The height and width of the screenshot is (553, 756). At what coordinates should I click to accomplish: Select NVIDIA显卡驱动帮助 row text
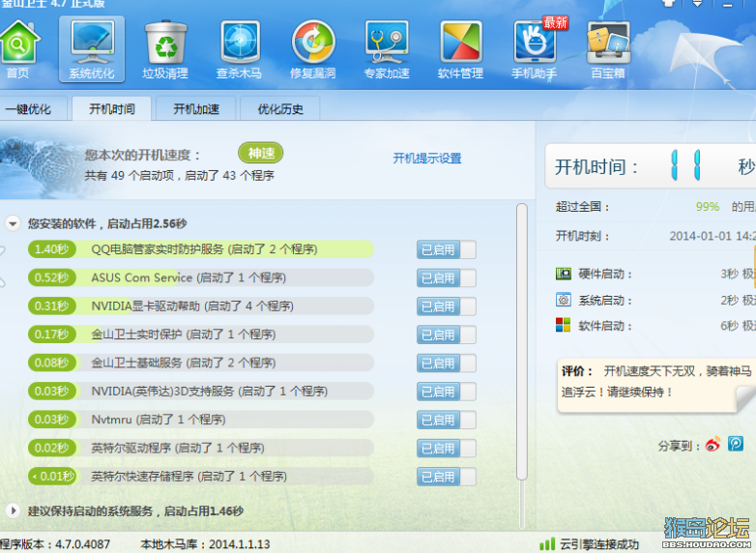[192, 306]
